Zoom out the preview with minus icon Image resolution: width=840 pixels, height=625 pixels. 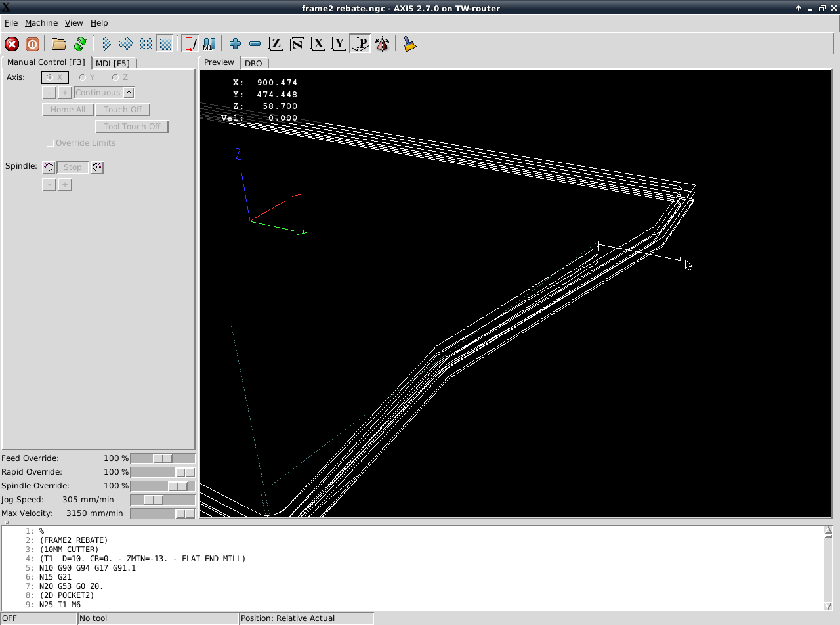(255, 44)
